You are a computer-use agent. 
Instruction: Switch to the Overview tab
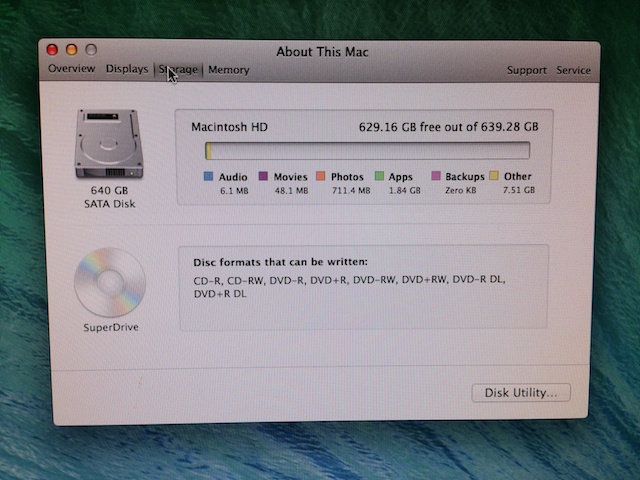pyautogui.click(x=72, y=69)
